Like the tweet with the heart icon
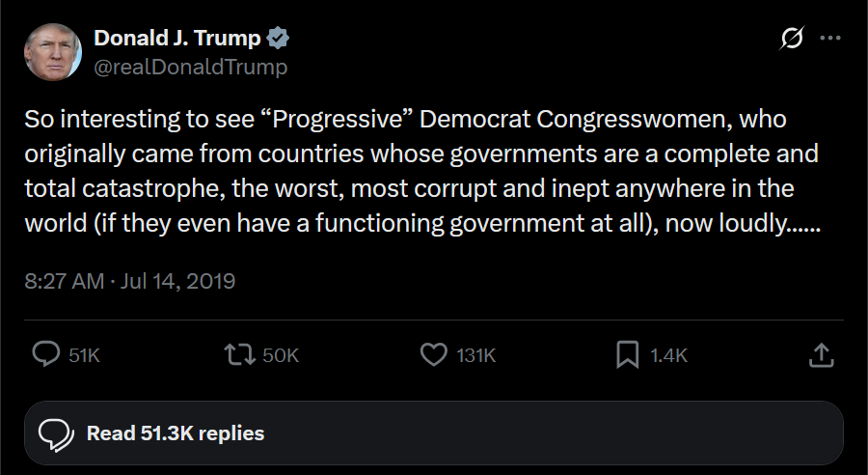Image resolution: width=868 pixels, height=475 pixels. 434,355
